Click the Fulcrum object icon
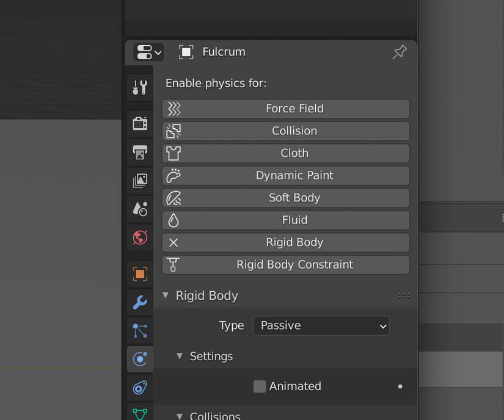Viewport: 504px width, 420px height. [186, 52]
